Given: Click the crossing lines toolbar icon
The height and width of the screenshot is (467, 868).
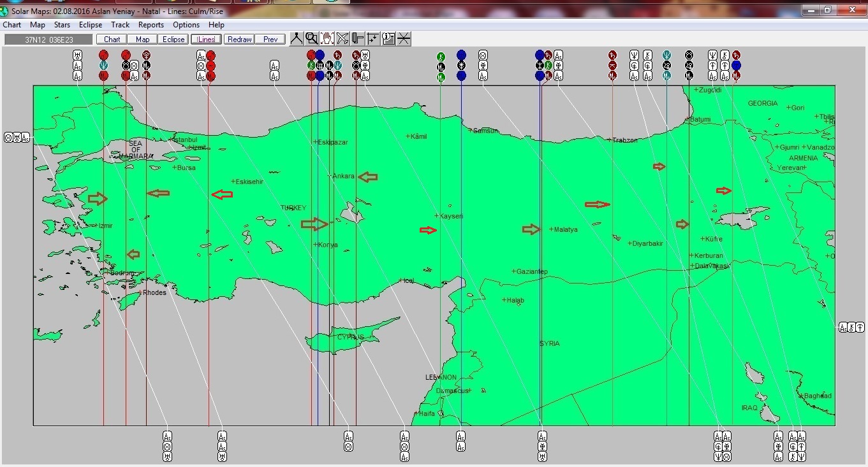Looking at the screenshot, I should pos(404,39).
